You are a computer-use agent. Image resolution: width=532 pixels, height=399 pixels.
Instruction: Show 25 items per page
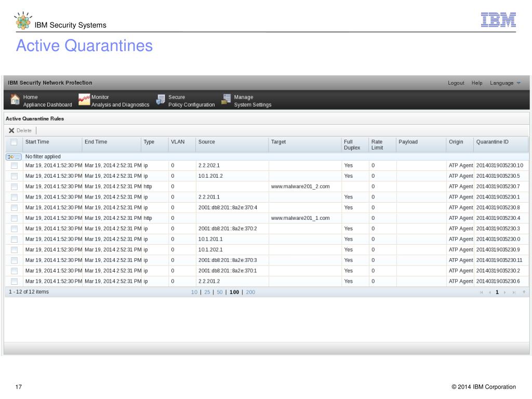(x=207, y=292)
